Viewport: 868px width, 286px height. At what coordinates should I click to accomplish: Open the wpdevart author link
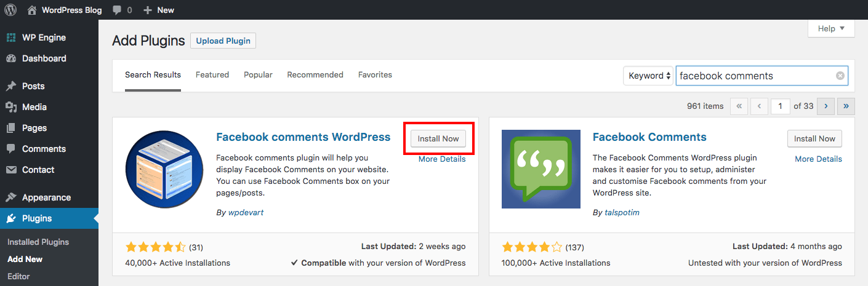pos(246,212)
